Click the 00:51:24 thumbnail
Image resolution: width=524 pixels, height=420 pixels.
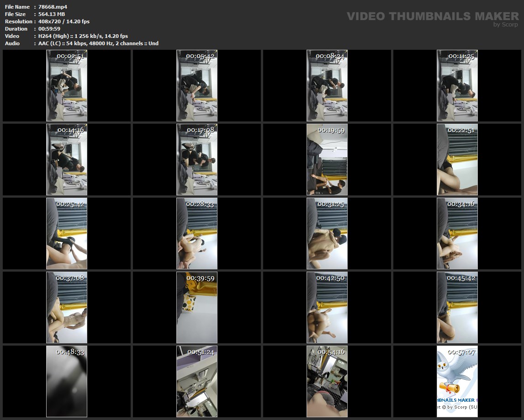coord(197,382)
